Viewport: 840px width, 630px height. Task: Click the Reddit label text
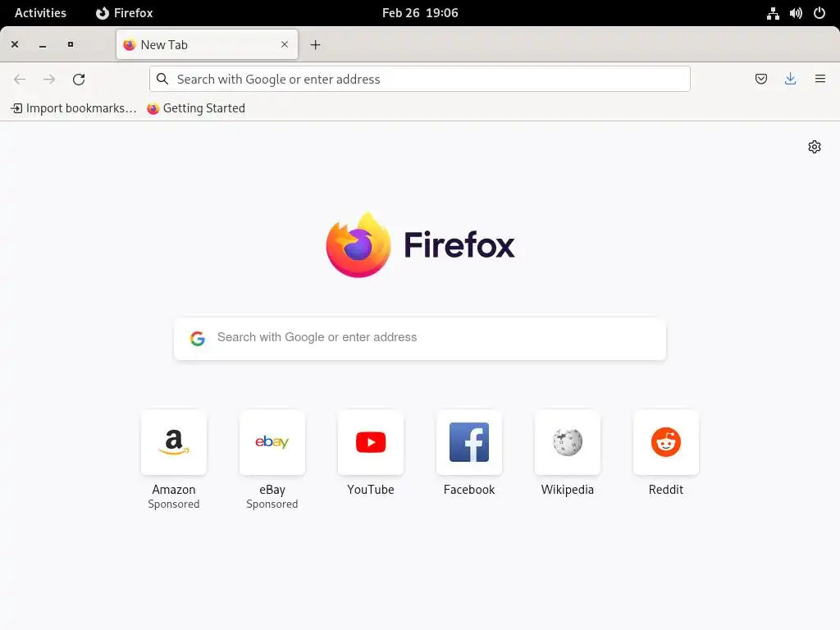point(666,490)
